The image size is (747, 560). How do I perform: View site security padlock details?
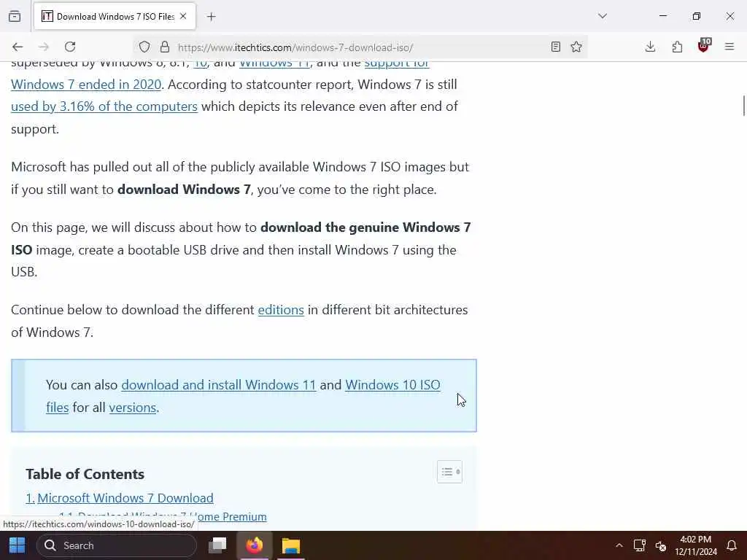[165, 47]
